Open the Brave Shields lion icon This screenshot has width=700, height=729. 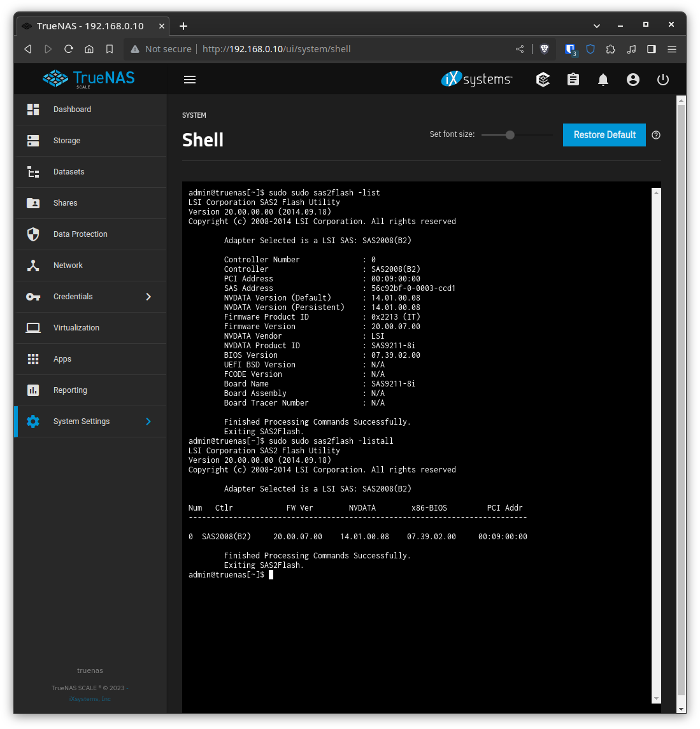(544, 49)
